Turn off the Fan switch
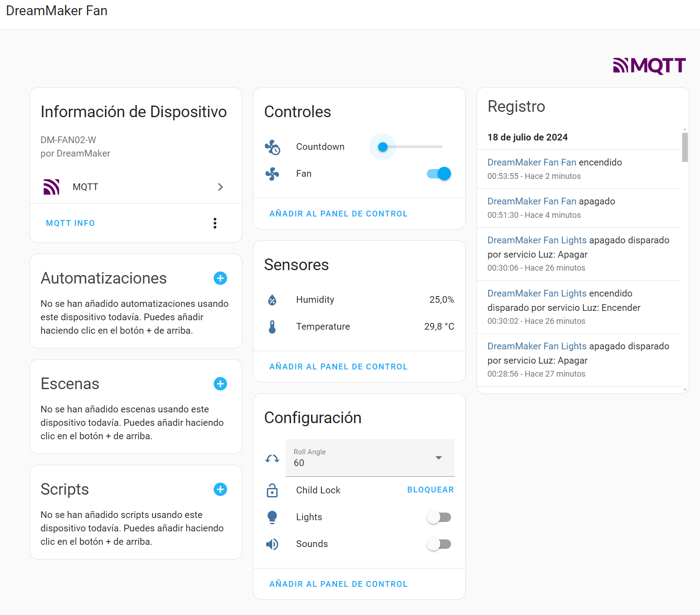This screenshot has height=615, width=700. click(x=439, y=174)
